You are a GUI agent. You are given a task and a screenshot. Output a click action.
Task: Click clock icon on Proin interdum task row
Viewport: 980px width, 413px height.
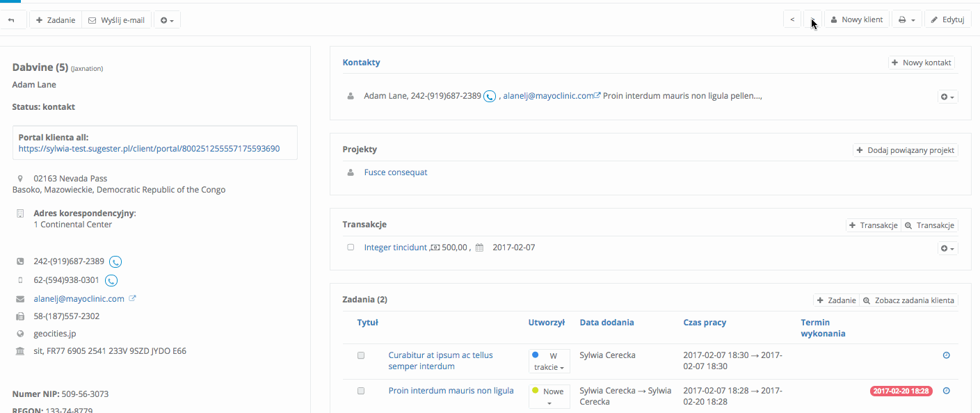pyautogui.click(x=946, y=391)
